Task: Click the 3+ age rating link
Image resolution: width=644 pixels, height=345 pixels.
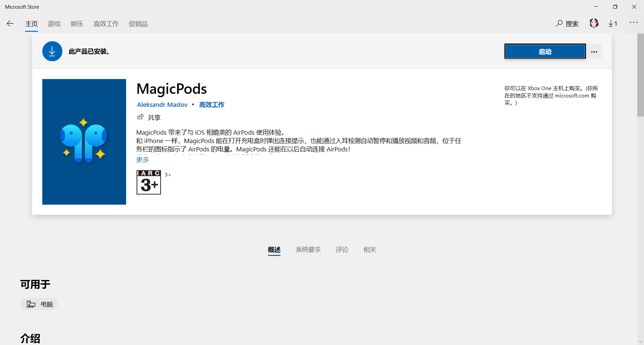Action: point(168,175)
